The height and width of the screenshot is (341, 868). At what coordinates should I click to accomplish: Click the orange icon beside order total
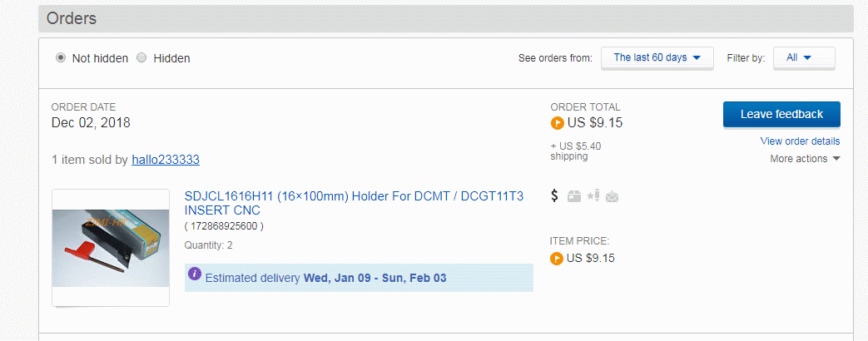coord(557,123)
